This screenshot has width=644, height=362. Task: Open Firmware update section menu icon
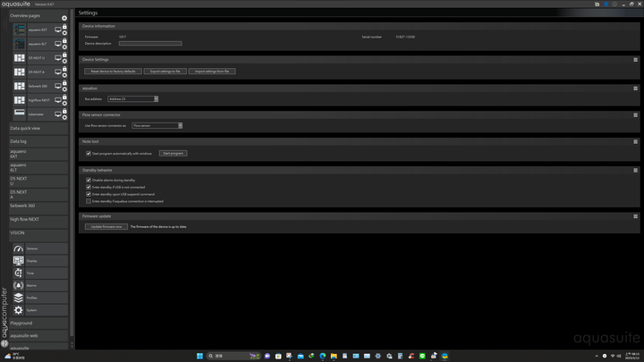point(635,216)
